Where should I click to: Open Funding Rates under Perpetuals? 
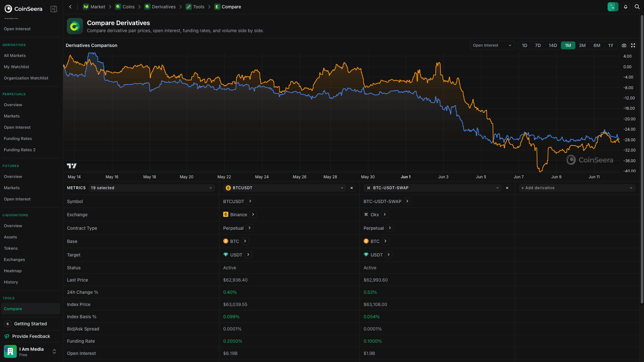point(31,139)
